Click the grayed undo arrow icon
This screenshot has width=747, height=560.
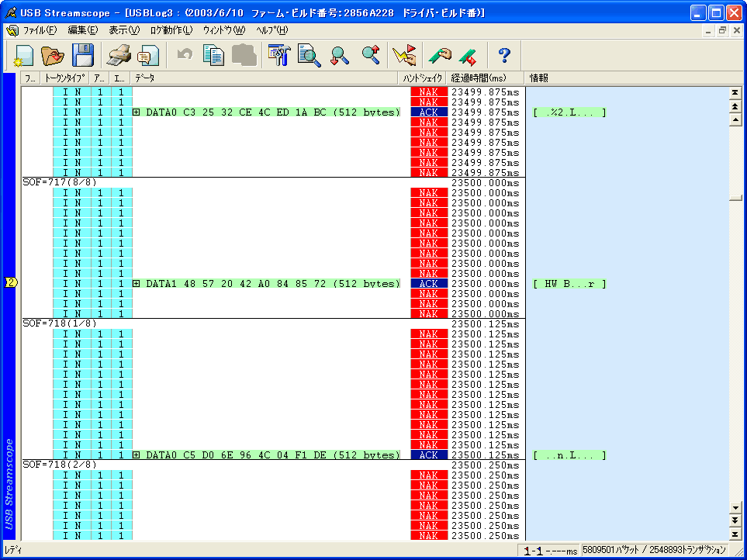185,54
